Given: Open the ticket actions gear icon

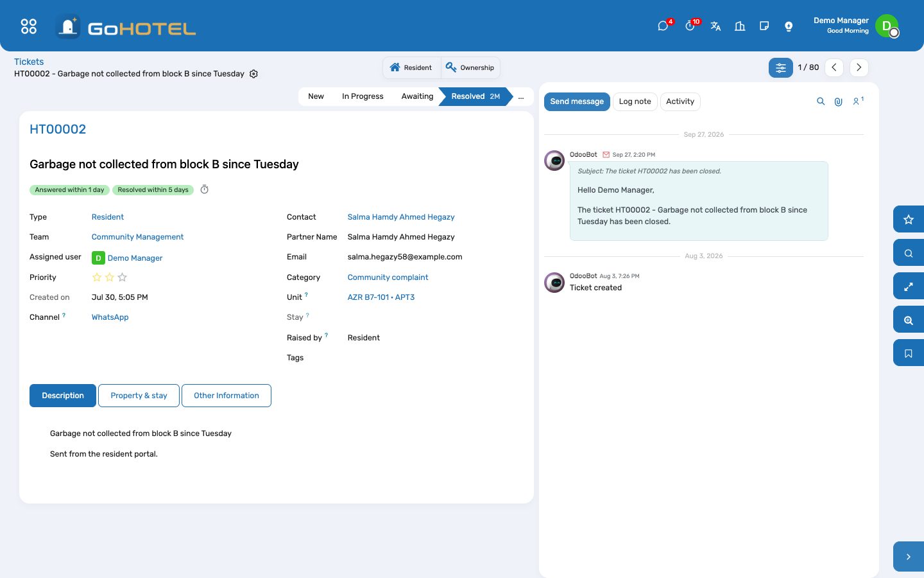Looking at the screenshot, I should 253,74.
